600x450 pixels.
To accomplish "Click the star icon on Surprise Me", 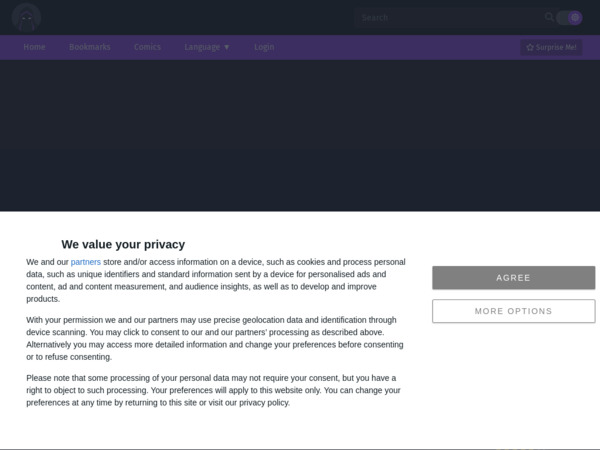I will click(530, 47).
